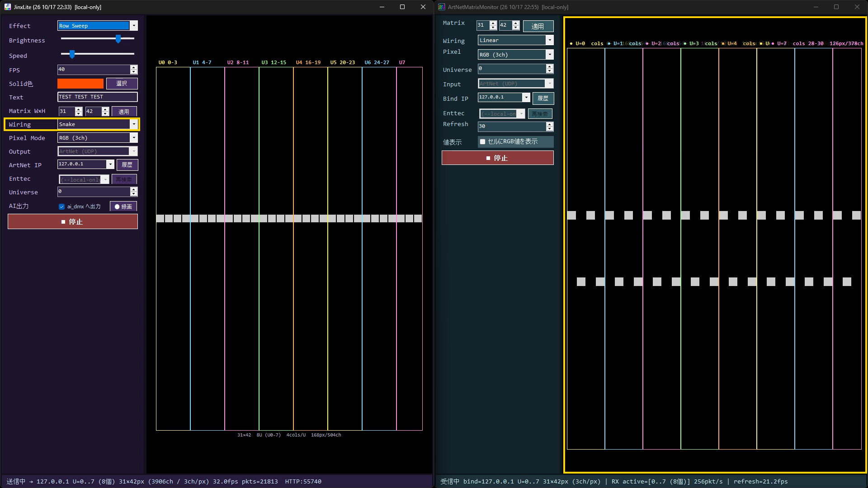868x488 pixels.
Task: Minimize the ArtNetMatrixMonitor window
Action: (x=816, y=7)
